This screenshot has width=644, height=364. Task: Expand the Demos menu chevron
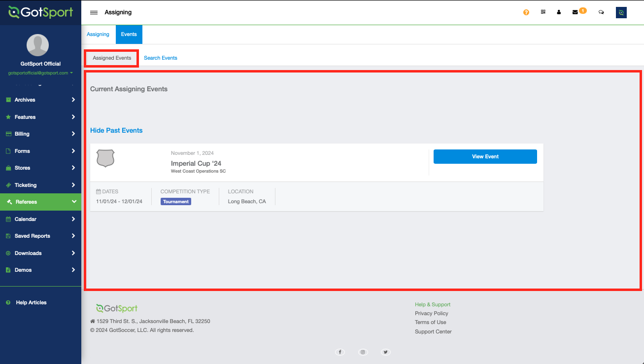point(73,270)
